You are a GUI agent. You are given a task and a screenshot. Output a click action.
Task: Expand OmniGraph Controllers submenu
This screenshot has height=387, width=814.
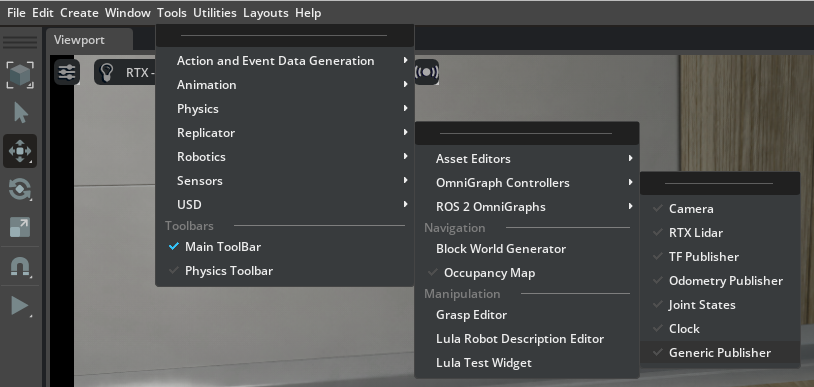[x=527, y=182]
